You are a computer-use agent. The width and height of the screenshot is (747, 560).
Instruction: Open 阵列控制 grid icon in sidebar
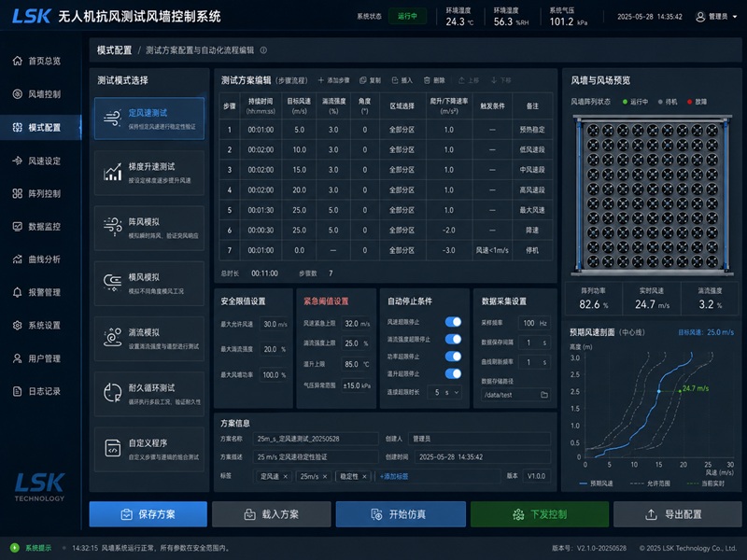point(17,194)
